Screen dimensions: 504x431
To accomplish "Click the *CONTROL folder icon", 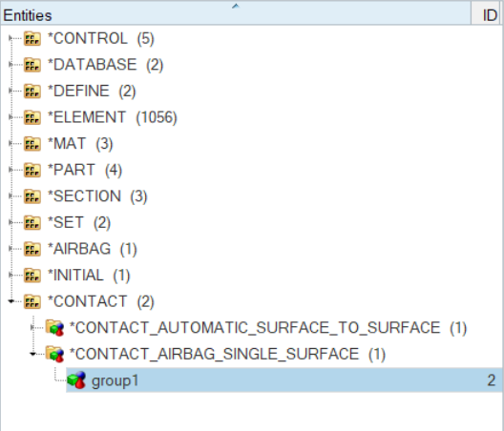I will point(32,38).
